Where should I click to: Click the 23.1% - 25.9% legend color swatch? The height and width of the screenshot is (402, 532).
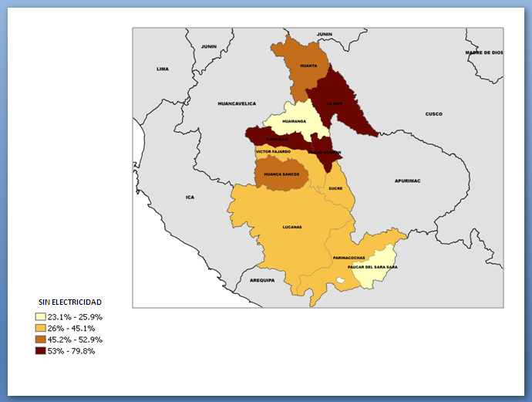coord(40,317)
